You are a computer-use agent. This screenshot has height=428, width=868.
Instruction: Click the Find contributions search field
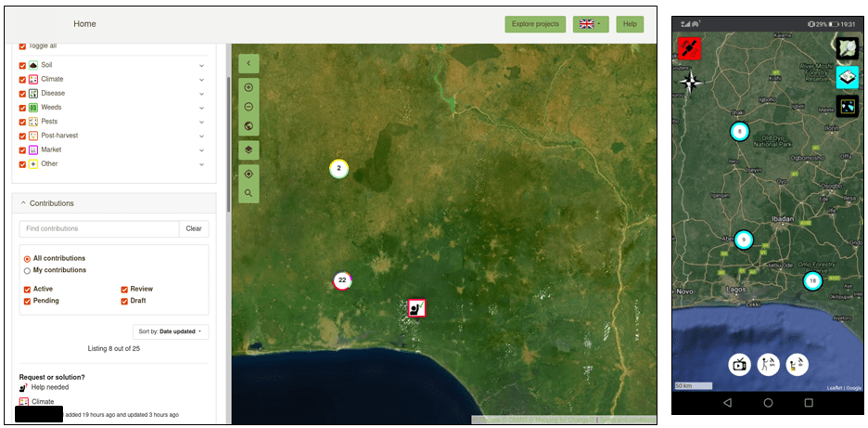point(99,228)
